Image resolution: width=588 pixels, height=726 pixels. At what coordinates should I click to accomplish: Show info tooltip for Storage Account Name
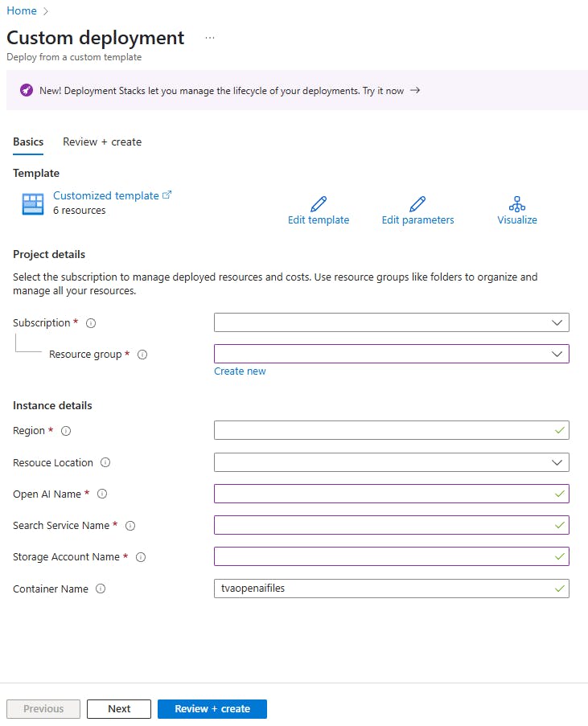tap(141, 557)
